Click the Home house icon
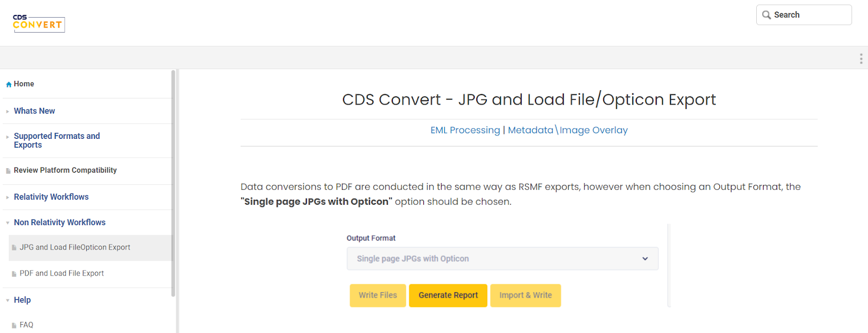This screenshot has width=868, height=333. click(8, 85)
